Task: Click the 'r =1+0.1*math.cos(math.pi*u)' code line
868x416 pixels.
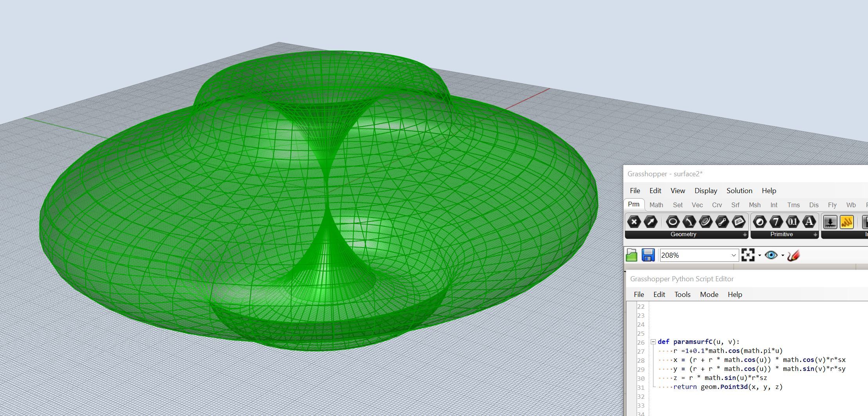Action: [x=728, y=351]
